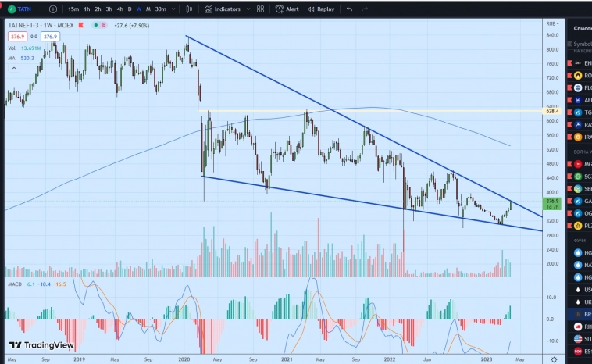Click the SI row's US flag icon
Image resolution: width=592 pixels, height=364 pixels.
point(578,339)
